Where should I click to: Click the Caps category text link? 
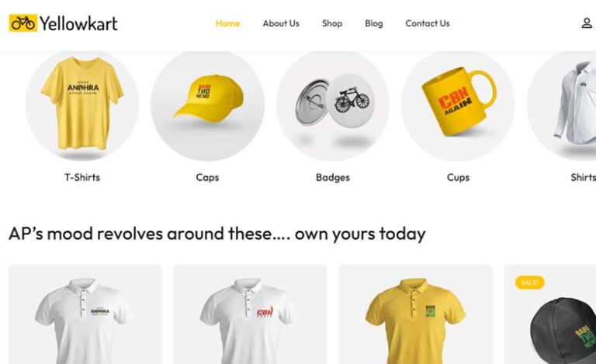[207, 178]
